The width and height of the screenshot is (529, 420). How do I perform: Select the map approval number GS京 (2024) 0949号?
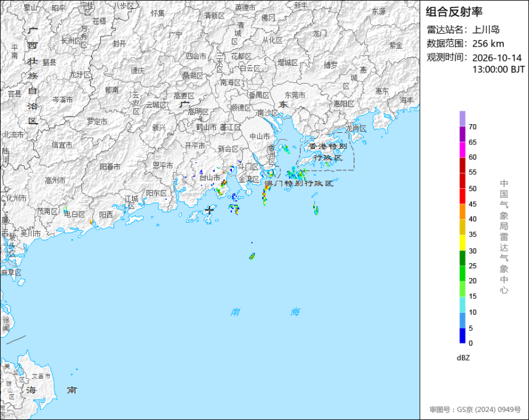point(489,410)
